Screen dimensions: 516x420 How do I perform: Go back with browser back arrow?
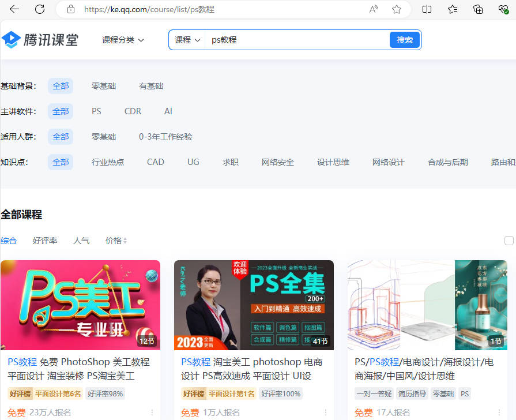[14, 9]
